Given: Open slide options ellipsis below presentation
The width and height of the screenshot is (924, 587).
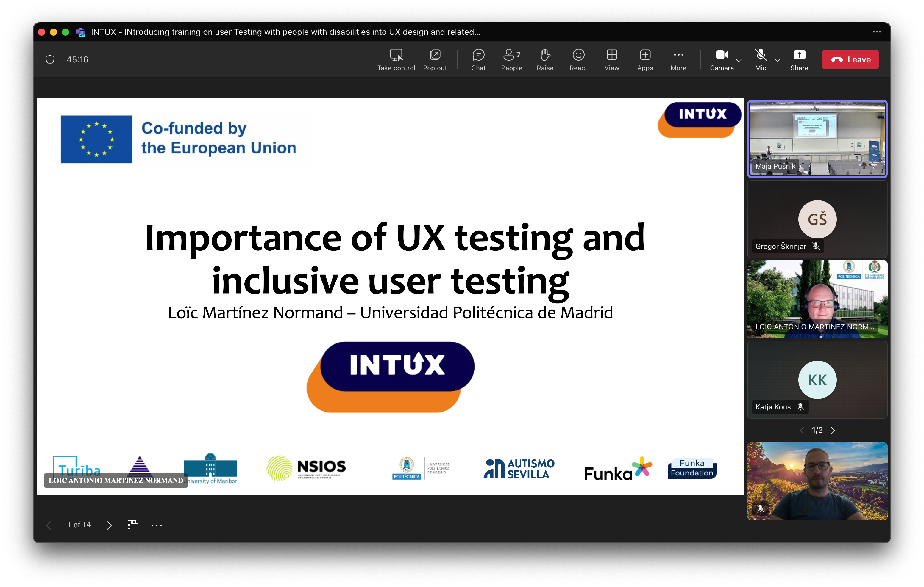Looking at the screenshot, I should point(157,525).
